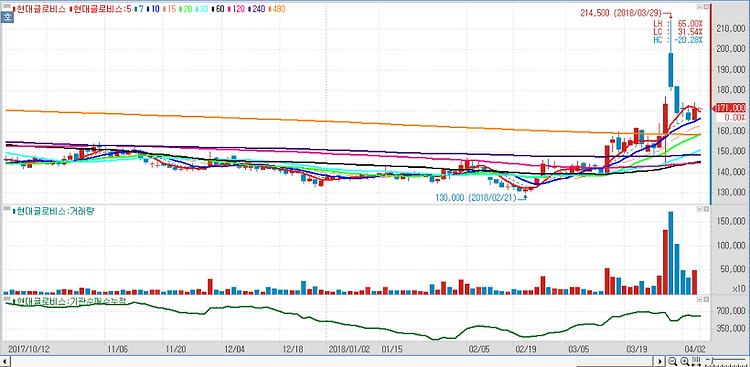Viewport: 750px width, 367px height.
Task: Click the 150,000 volume axis label
Action: tap(731, 222)
